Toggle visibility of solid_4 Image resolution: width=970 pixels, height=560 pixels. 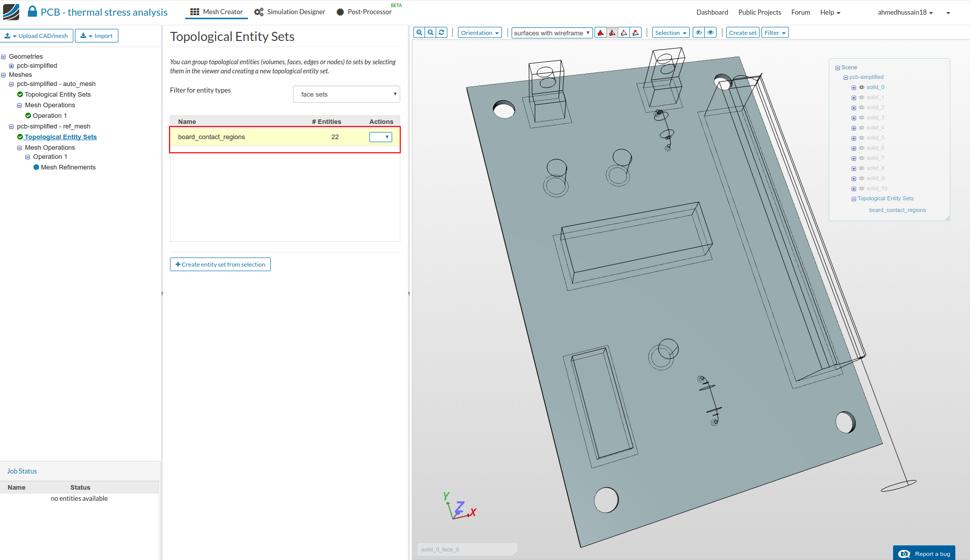pyautogui.click(x=862, y=128)
